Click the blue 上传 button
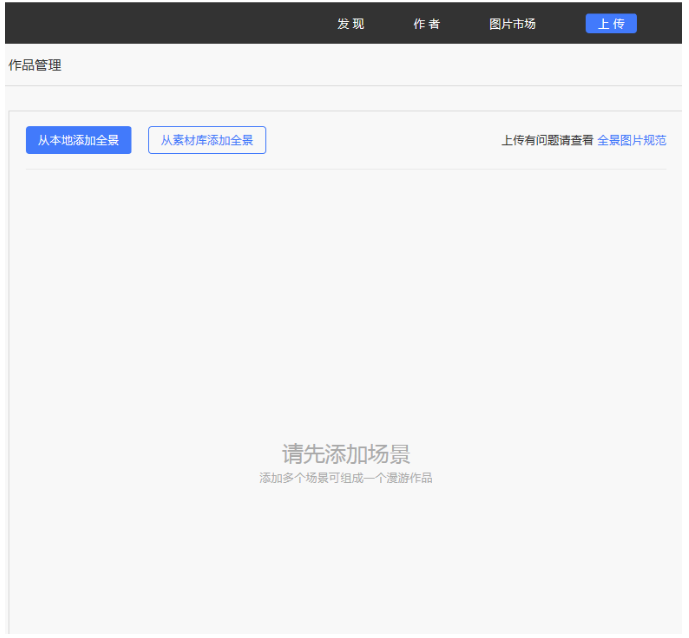This screenshot has height=638, width=689. [611, 23]
